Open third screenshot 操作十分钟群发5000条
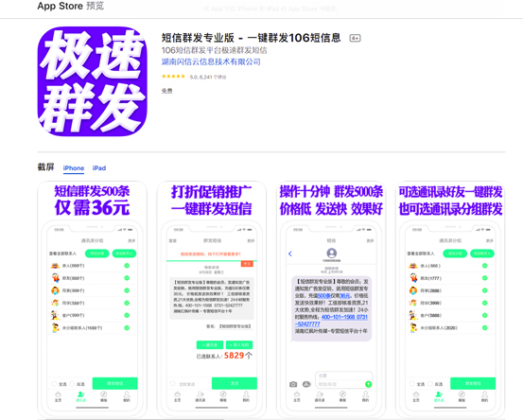Screen dimensions: 523x420 pyautogui.click(x=331, y=299)
